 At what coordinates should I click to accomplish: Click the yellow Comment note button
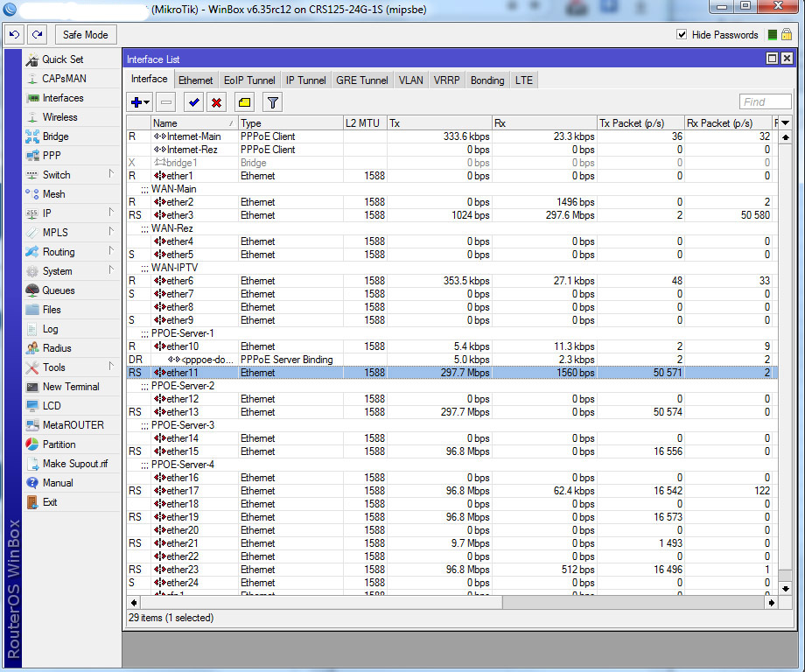tap(245, 102)
